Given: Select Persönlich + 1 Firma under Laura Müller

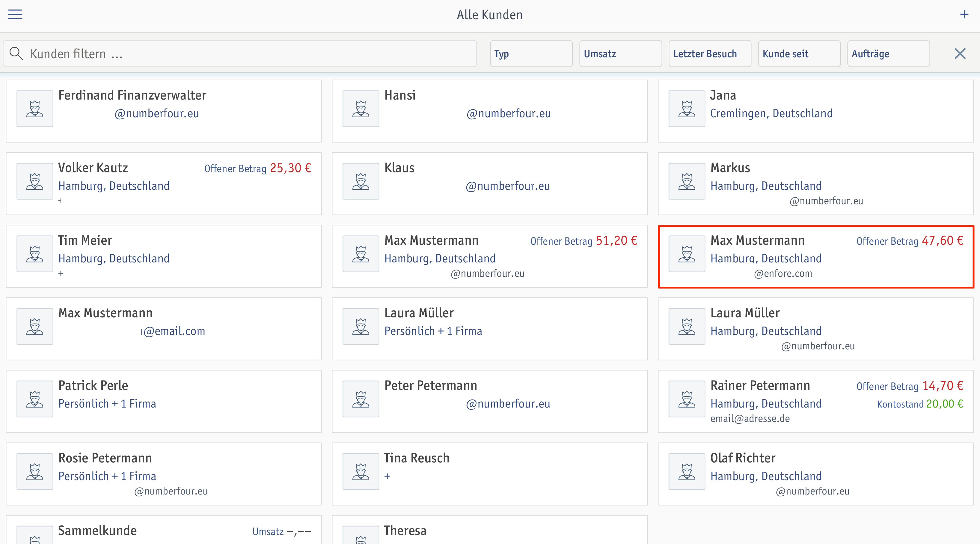Looking at the screenshot, I should tap(433, 331).
